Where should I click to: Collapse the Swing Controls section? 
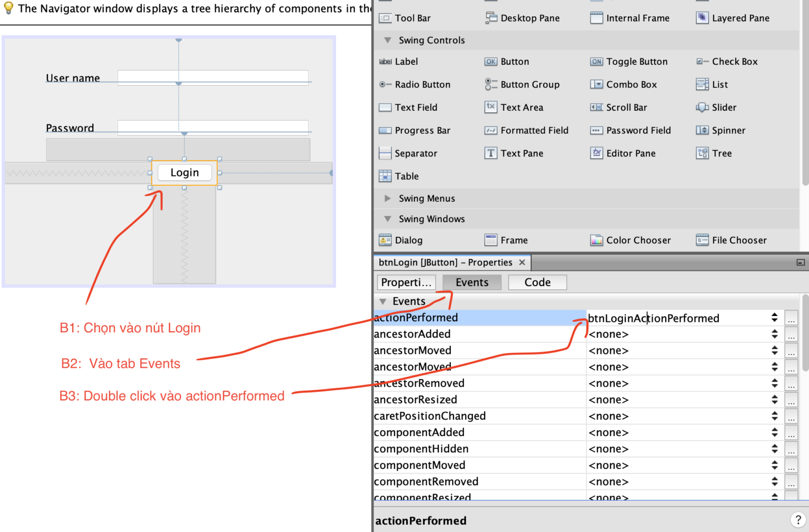click(x=388, y=40)
